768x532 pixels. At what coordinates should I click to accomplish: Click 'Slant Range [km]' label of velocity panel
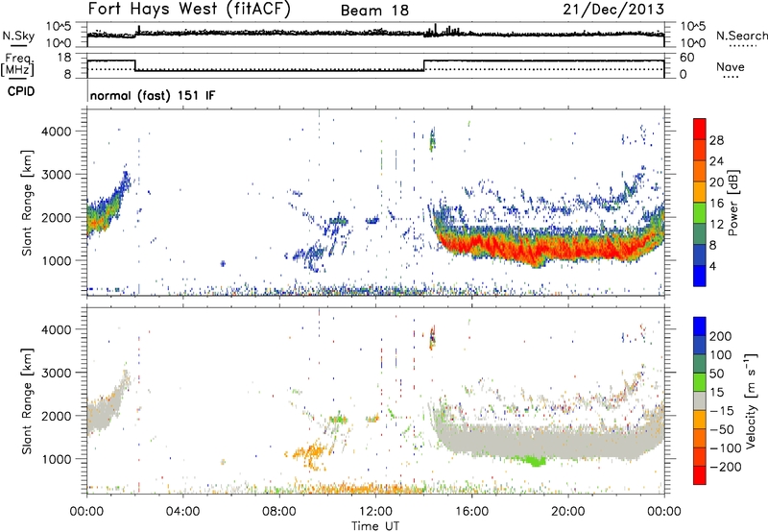[x=27, y=400]
